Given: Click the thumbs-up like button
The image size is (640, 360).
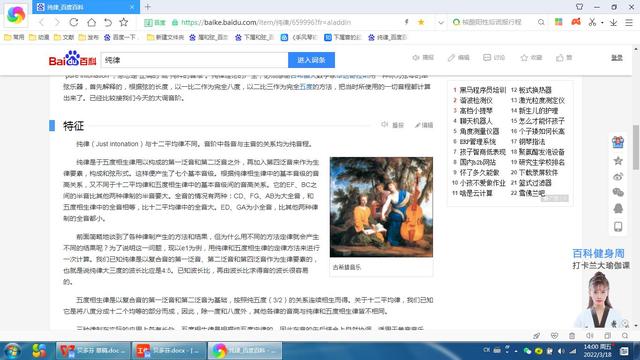Looking at the screenshot, I should (x=564, y=58).
